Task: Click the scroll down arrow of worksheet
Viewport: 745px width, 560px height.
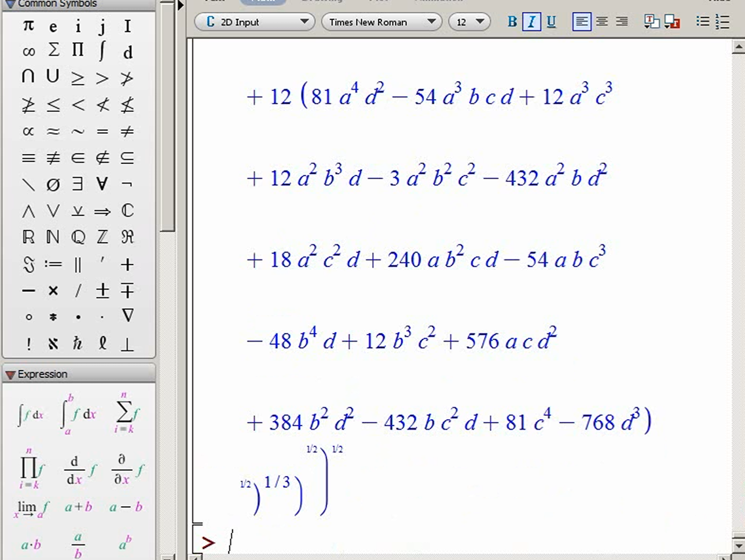Action: [x=739, y=546]
